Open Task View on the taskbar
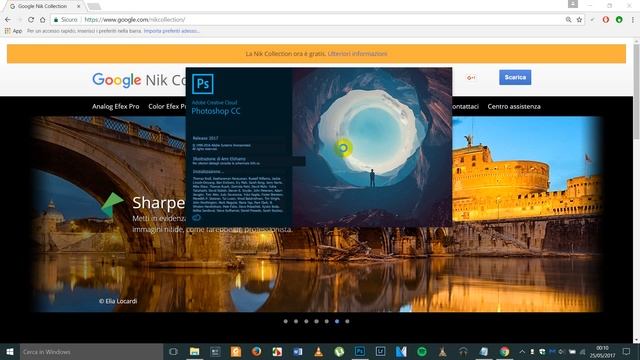 (173, 352)
